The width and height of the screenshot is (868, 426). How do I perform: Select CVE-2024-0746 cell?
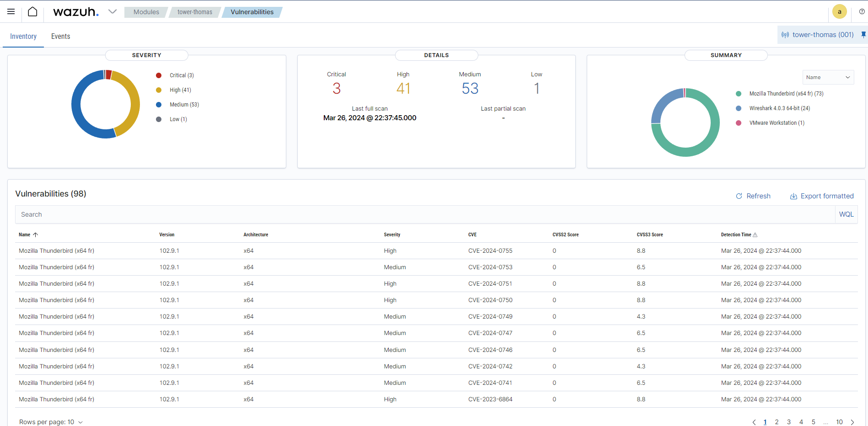click(x=490, y=350)
